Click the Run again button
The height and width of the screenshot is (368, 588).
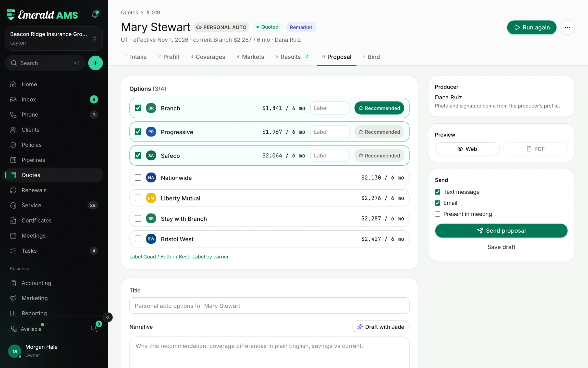tap(532, 27)
